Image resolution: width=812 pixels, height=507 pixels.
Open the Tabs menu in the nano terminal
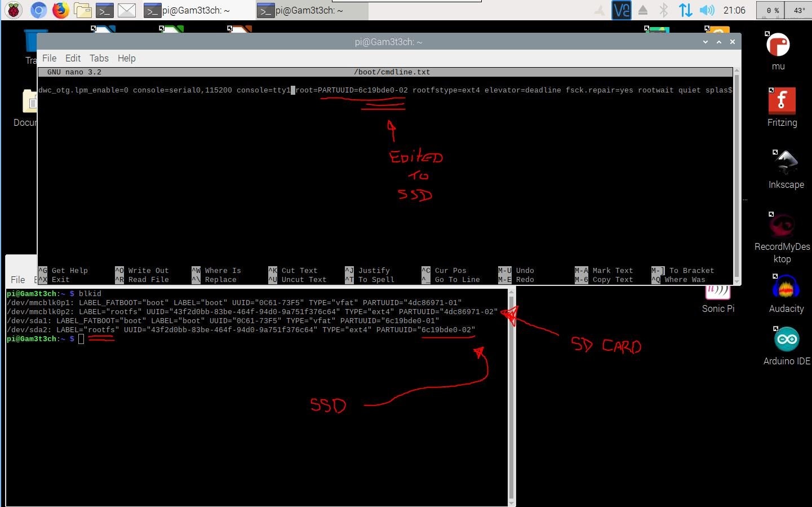point(99,58)
